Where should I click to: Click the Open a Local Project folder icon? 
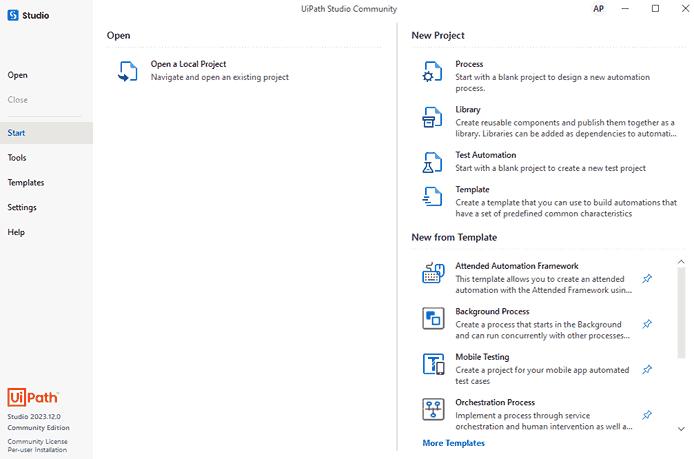pos(128,71)
